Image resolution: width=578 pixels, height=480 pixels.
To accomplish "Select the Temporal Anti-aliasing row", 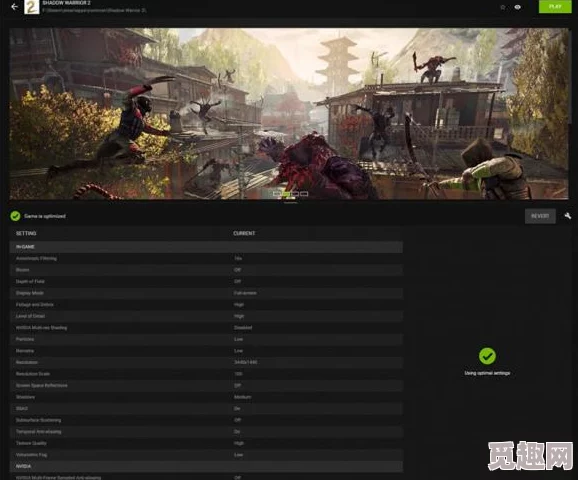I will click(x=206, y=432).
